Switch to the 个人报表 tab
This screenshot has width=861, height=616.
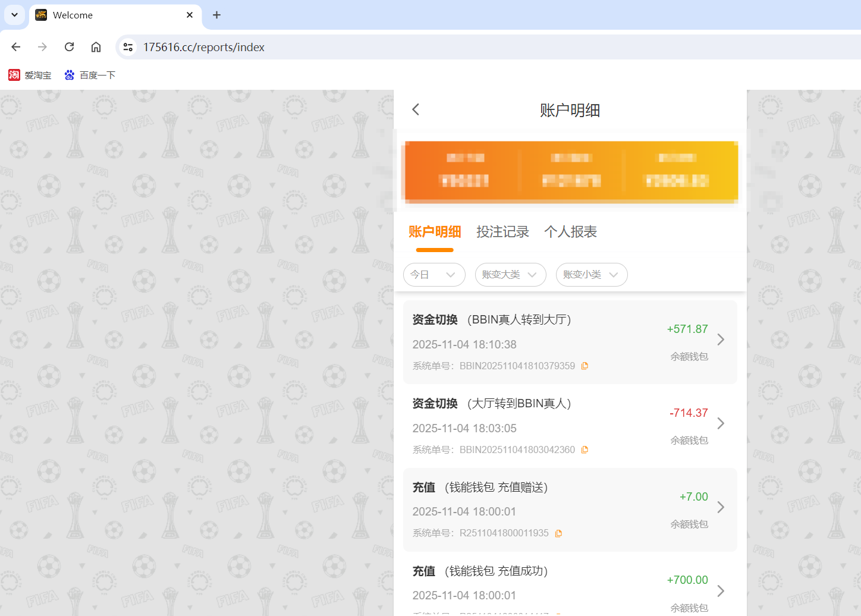(570, 232)
